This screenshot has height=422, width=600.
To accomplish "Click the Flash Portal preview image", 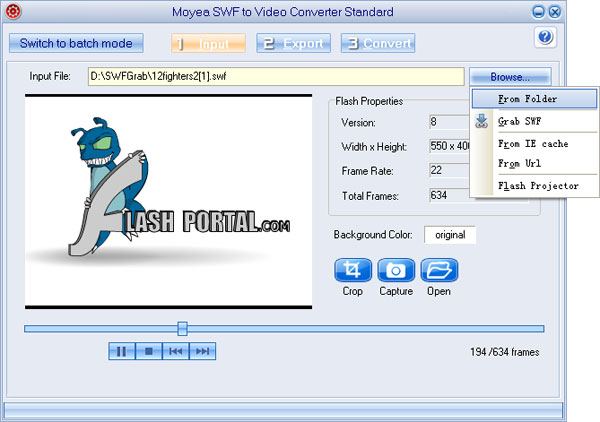I will (168, 201).
